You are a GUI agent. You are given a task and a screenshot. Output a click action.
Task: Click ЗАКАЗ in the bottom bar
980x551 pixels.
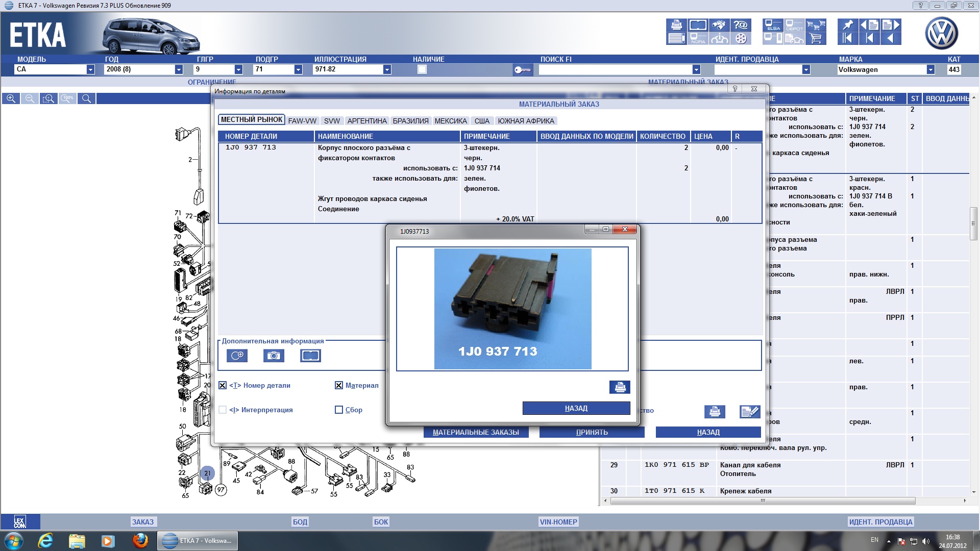[143, 522]
